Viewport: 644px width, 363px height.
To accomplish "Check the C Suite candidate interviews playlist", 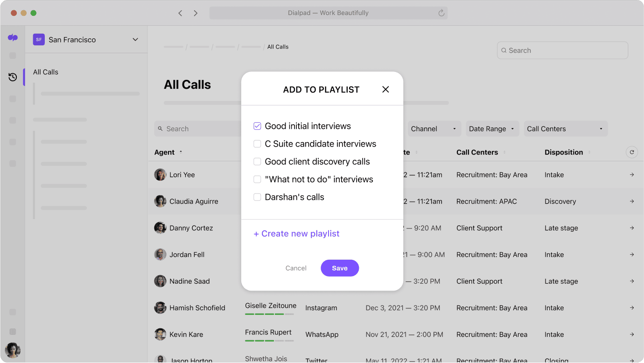I will click(x=257, y=144).
